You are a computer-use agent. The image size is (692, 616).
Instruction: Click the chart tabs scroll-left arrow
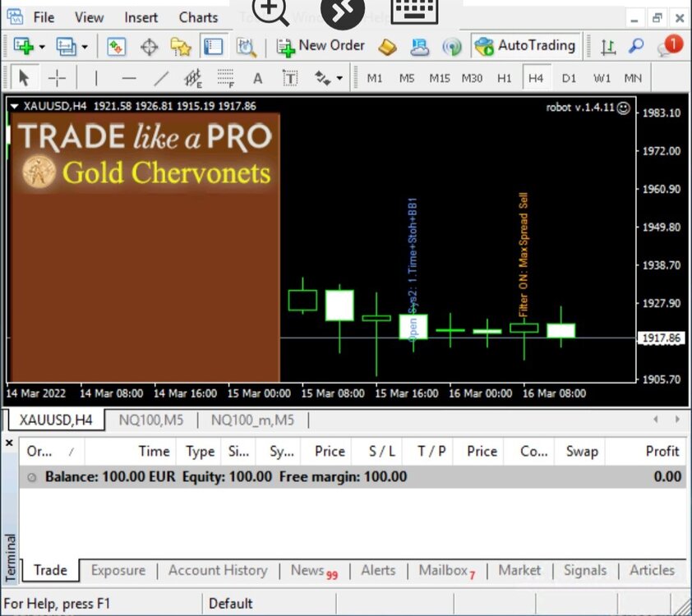click(x=656, y=420)
